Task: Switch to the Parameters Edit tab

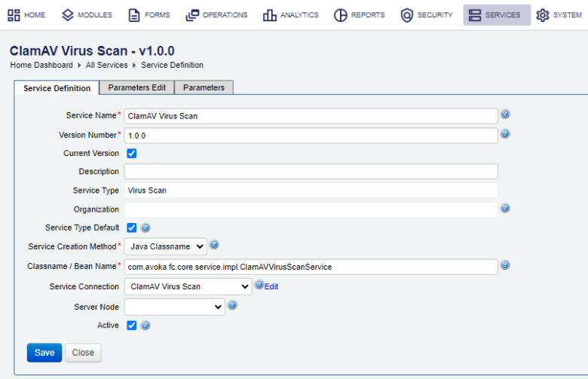Action: (x=137, y=87)
